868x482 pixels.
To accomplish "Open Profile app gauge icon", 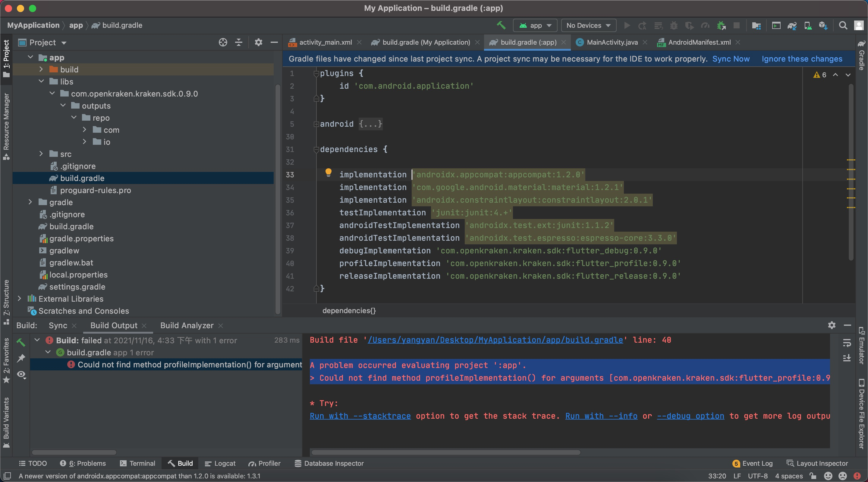I will (x=705, y=25).
